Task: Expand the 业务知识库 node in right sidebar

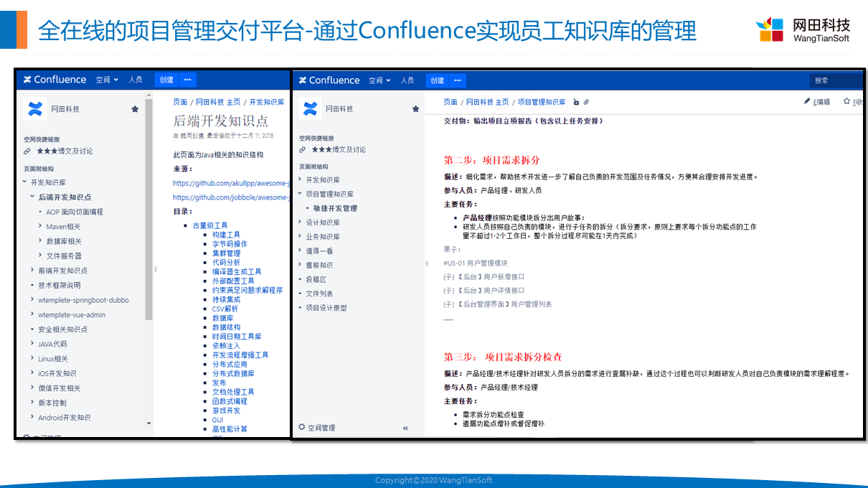Action: tap(301, 236)
